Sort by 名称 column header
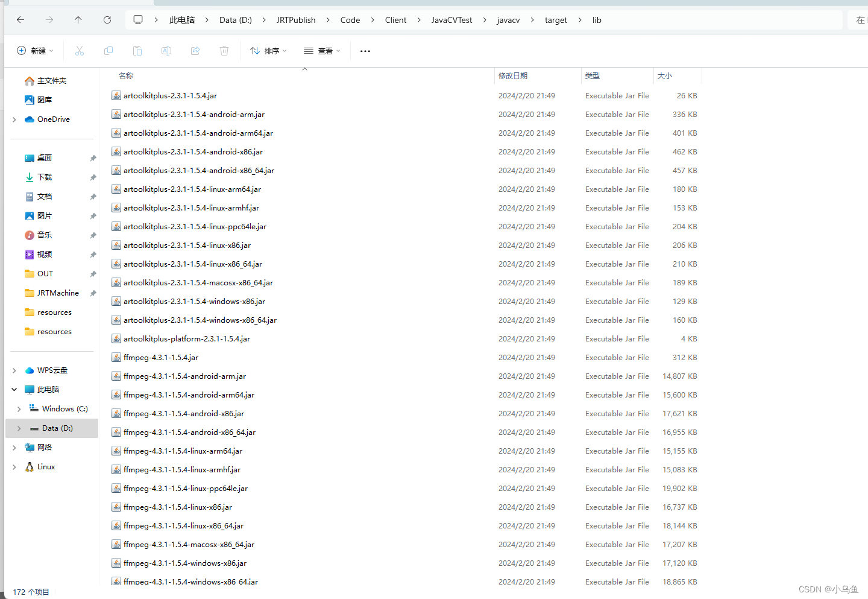This screenshot has width=868, height=599. (x=126, y=75)
